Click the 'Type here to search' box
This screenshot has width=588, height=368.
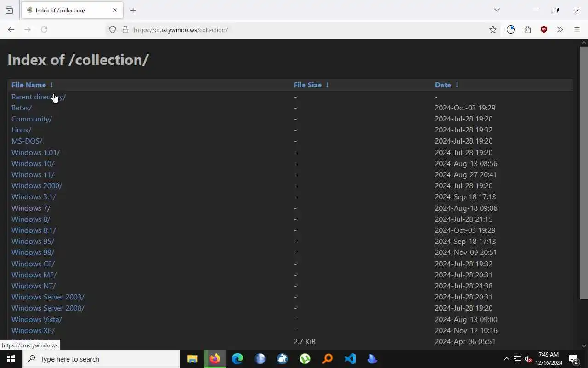tap(101, 359)
